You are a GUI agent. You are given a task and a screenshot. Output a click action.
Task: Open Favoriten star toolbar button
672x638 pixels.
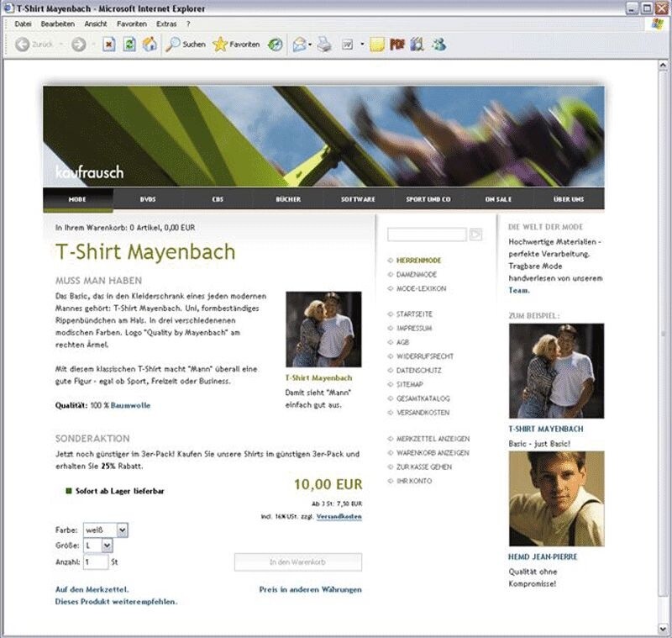236,45
